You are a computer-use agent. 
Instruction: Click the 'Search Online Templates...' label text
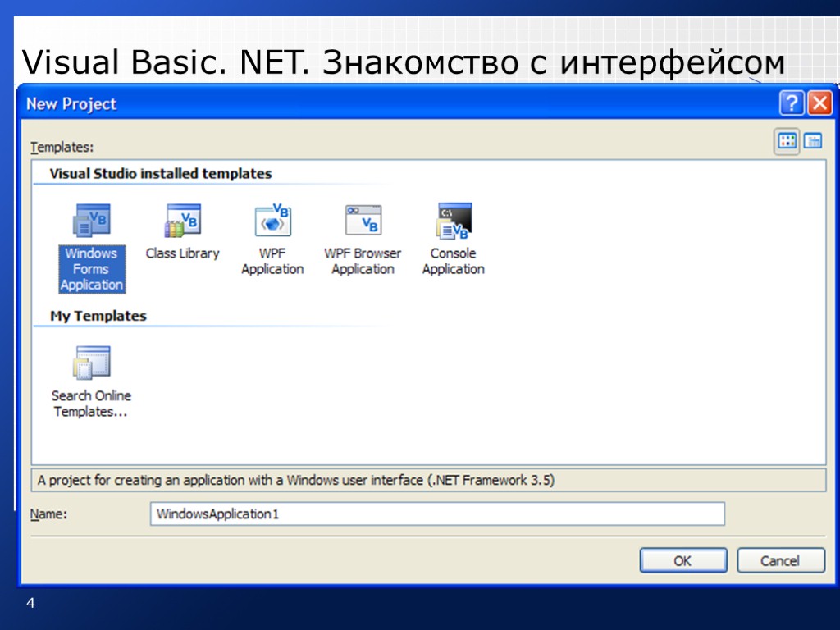[x=91, y=404]
